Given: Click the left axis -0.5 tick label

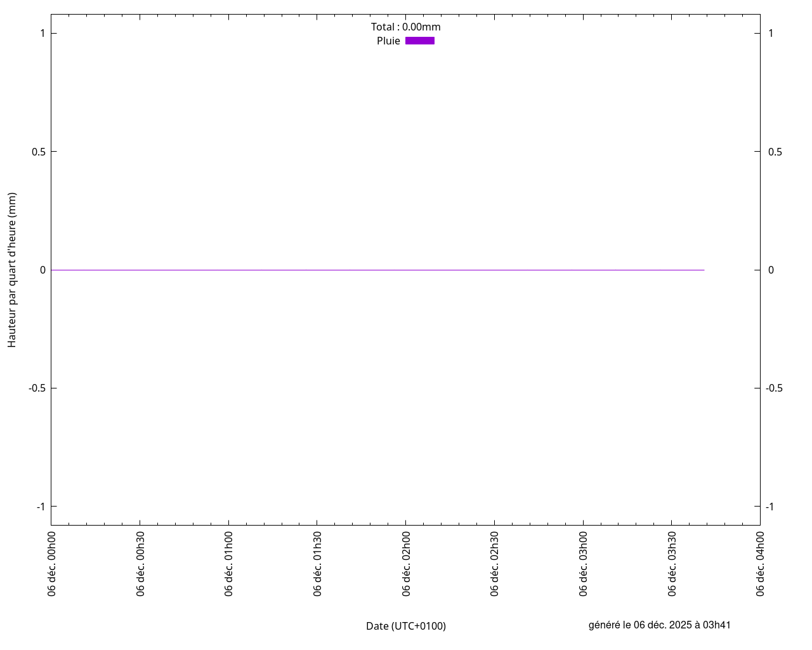Looking at the screenshot, I should tap(37, 388).
